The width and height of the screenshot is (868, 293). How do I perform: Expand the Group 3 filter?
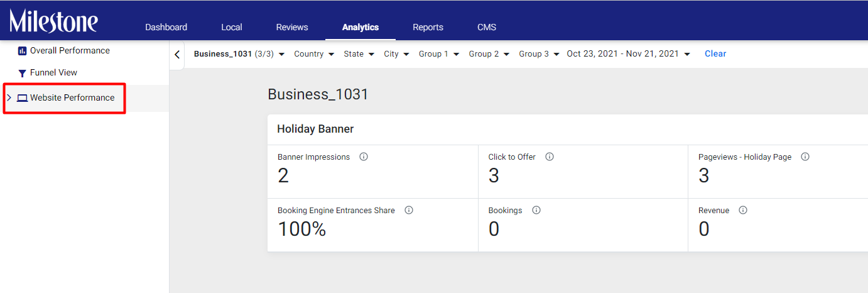pyautogui.click(x=540, y=54)
